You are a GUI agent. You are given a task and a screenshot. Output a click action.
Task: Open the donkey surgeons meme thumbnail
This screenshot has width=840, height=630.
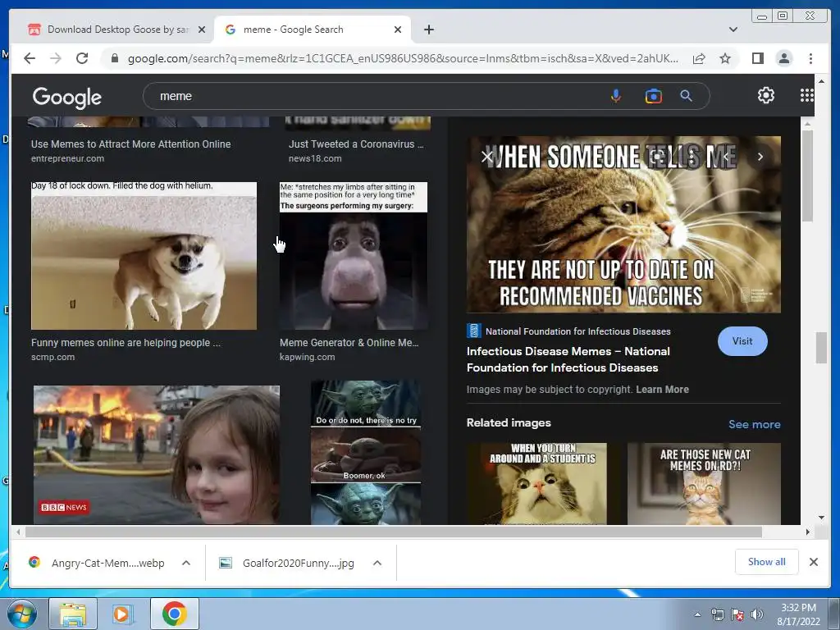click(x=354, y=256)
